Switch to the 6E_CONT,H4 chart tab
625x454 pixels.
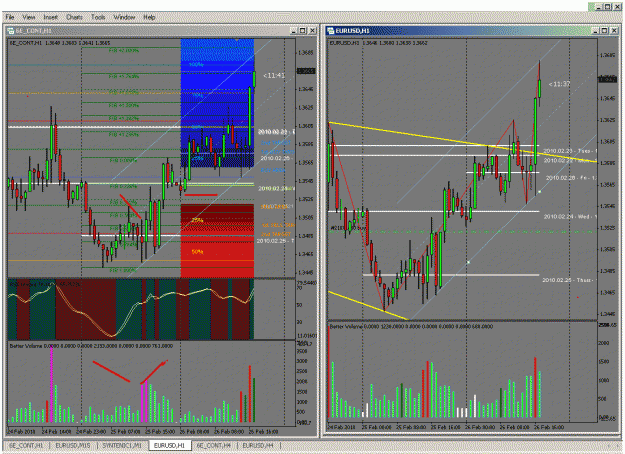pyautogui.click(x=214, y=445)
